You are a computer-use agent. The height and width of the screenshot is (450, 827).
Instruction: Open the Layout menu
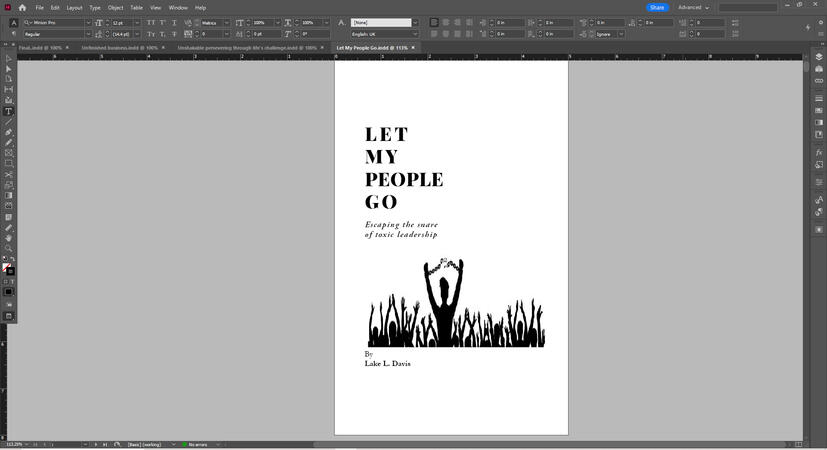[74, 7]
